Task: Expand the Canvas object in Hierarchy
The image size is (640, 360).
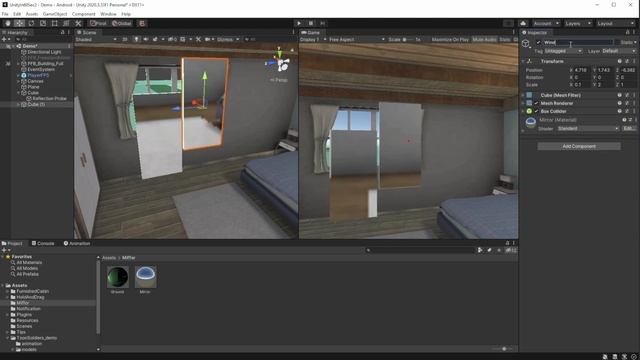Action: pos(18,81)
